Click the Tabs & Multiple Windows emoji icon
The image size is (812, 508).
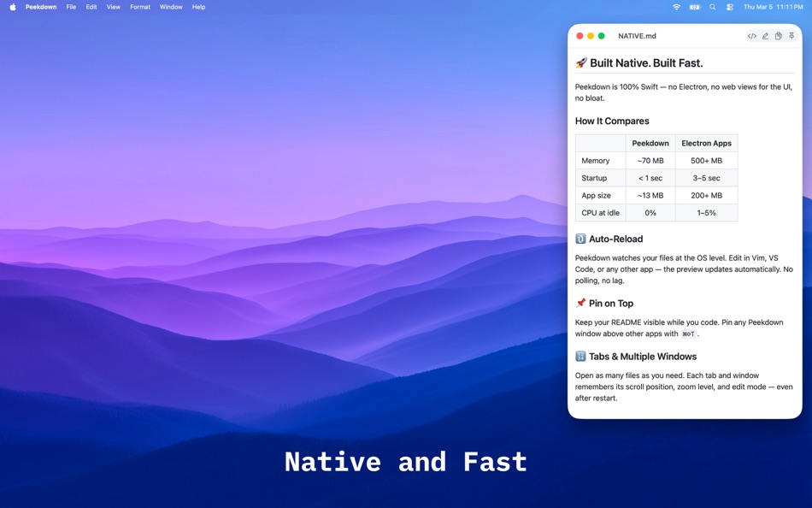580,356
